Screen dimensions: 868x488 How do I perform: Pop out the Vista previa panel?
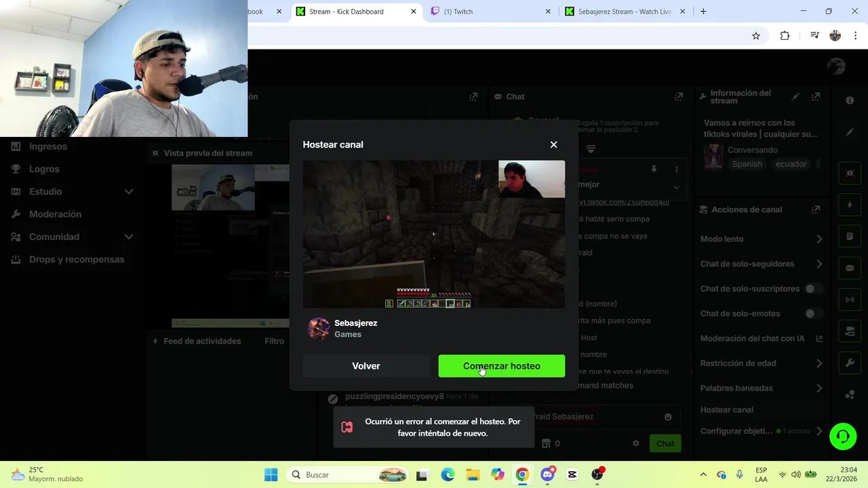tap(473, 97)
